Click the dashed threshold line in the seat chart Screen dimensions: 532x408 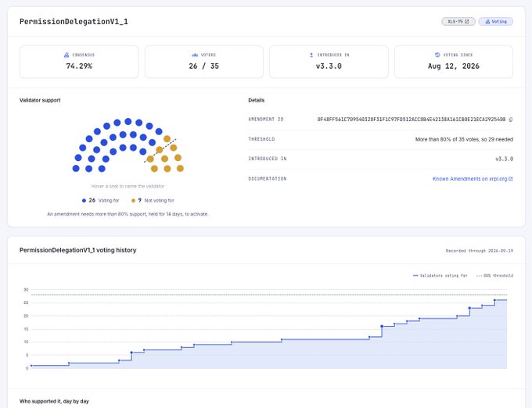(160, 150)
